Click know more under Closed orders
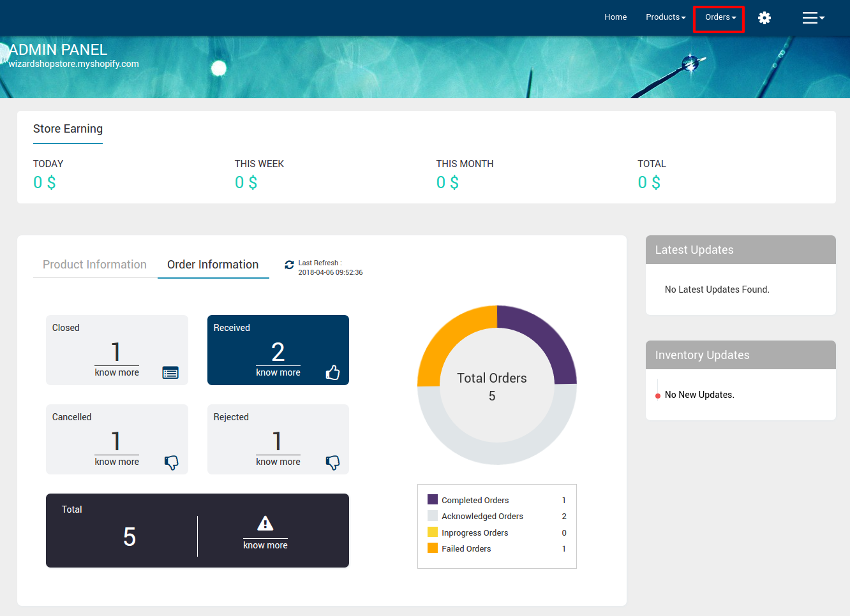 click(x=117, y=372)
